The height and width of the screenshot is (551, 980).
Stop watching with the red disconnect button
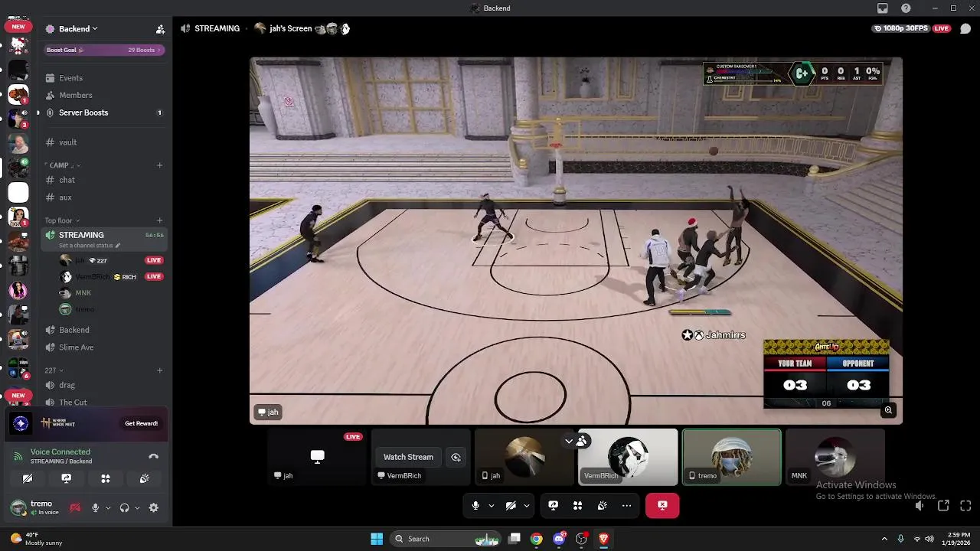[x=662, y=505]
